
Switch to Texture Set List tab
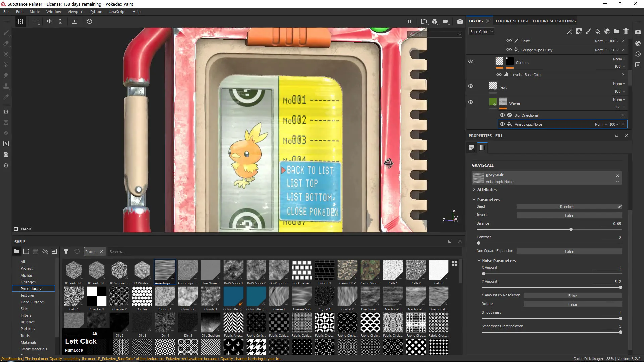pyautogui.click(x=512, y=21)
